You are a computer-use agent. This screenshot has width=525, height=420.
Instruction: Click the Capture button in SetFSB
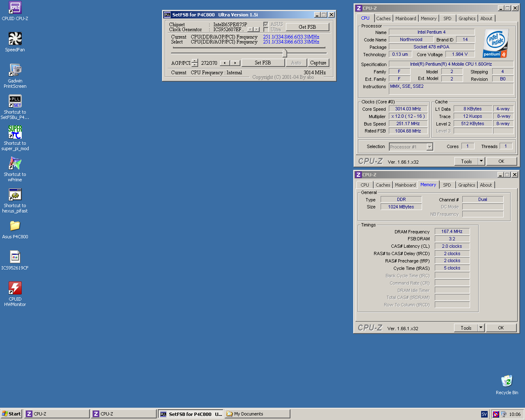(318, 63)
